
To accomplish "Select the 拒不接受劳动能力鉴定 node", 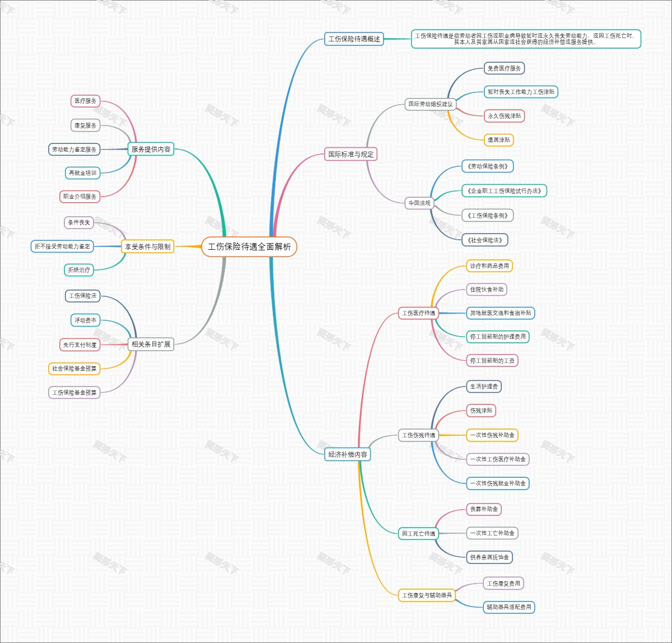I will [x=62, y=246].
